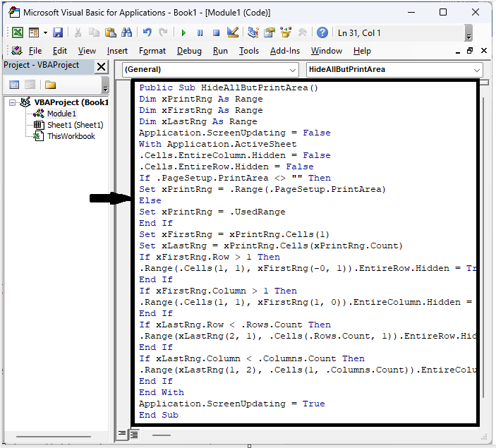Open the Debug menu

coord(189,51)
